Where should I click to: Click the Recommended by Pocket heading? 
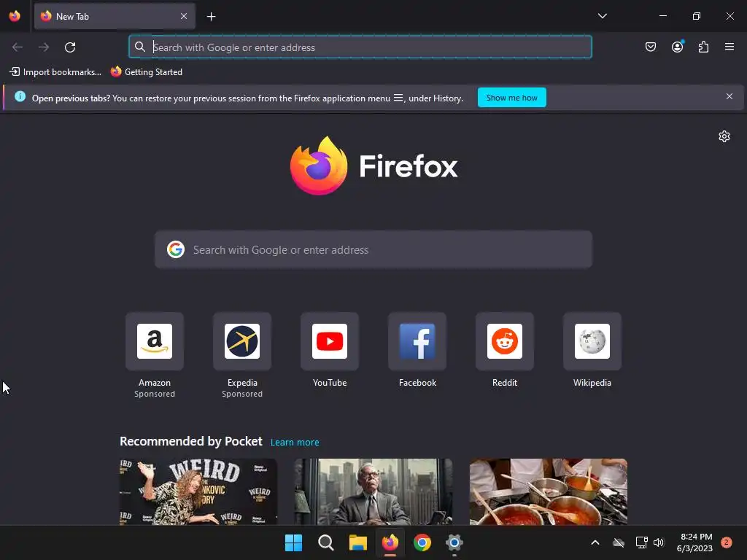click(191, 441)
